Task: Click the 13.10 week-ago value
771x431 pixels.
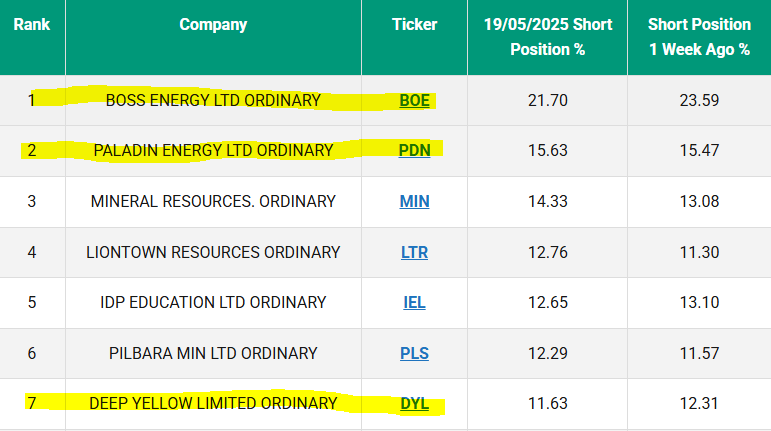Action: point(699,302)
